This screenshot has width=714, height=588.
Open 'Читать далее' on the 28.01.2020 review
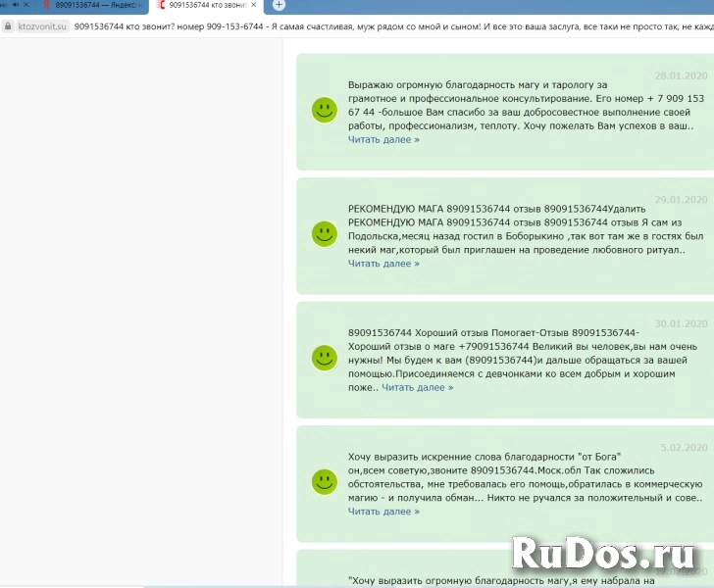pos(383,140)
